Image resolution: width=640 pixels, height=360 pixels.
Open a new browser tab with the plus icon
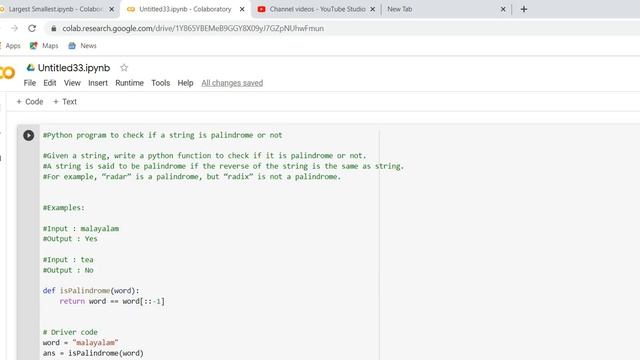[x=524, y=9]
